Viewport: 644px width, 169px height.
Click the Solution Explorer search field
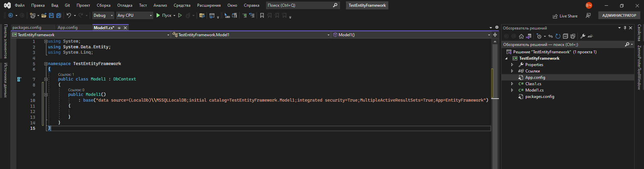pyautogui.click(x=563, y=44)
